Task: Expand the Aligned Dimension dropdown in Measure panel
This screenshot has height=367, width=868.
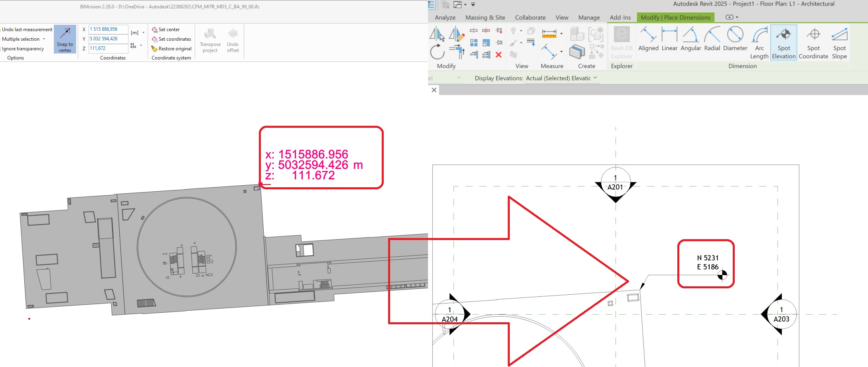Action: pos(561,52)
